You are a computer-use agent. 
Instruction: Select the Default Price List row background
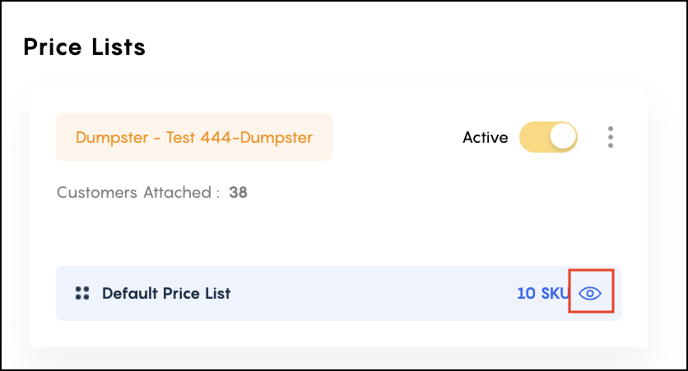[x=338, y=293]
